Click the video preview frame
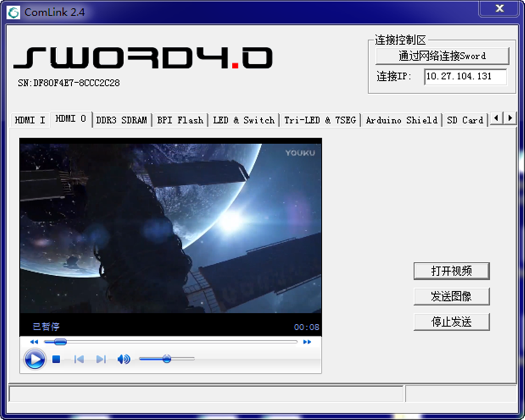This screenshot has height=420, width=525. pos(171,228)
